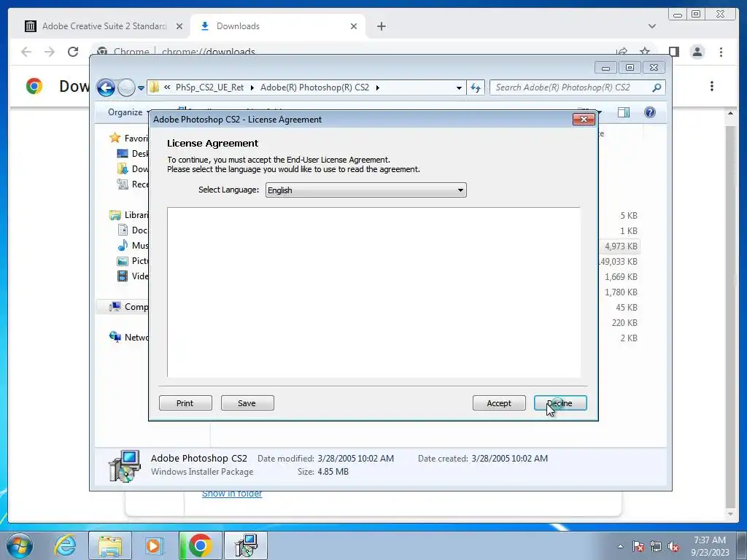This screenshot has height=560, width=747.
Task: Open Downloads page three-dot menu
Action: (x=712, y=86)
